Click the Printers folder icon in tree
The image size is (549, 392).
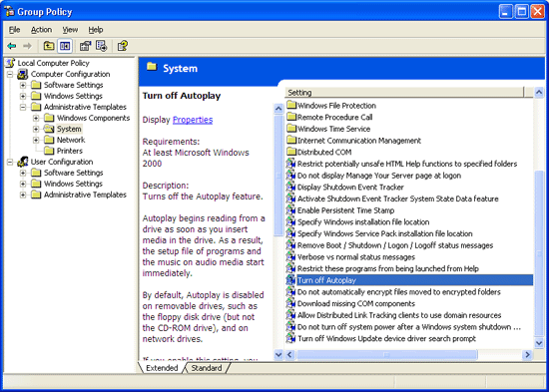coord(49,151)
